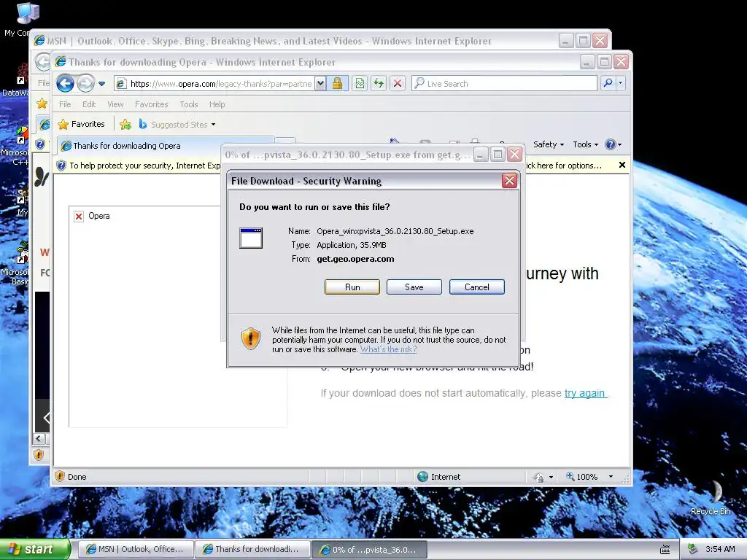Go back with the Opera window's Back arrow
Image resolution: width=747 pixels, height=560 pixels.
65,84
